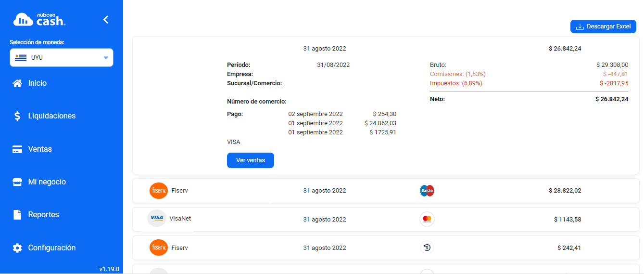Click the Fiserv logo in the $242,41 row
The image size is (644, 274).
pos(159,248)
